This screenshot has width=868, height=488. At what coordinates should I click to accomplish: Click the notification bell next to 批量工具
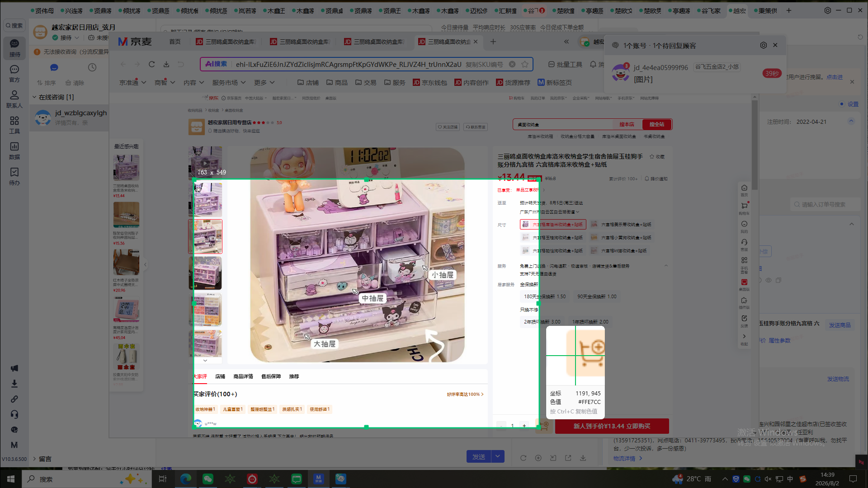point(593,64)
